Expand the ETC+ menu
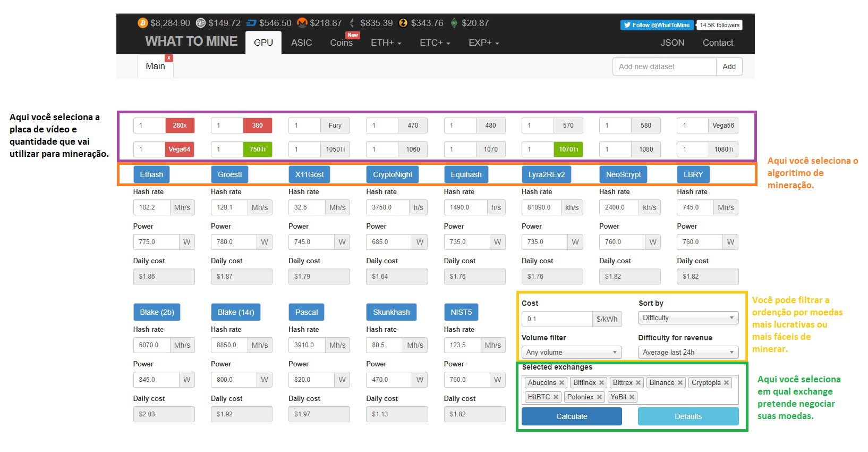Image resolution: width=868 pixels, height=452 pixels. pos(435,43)
